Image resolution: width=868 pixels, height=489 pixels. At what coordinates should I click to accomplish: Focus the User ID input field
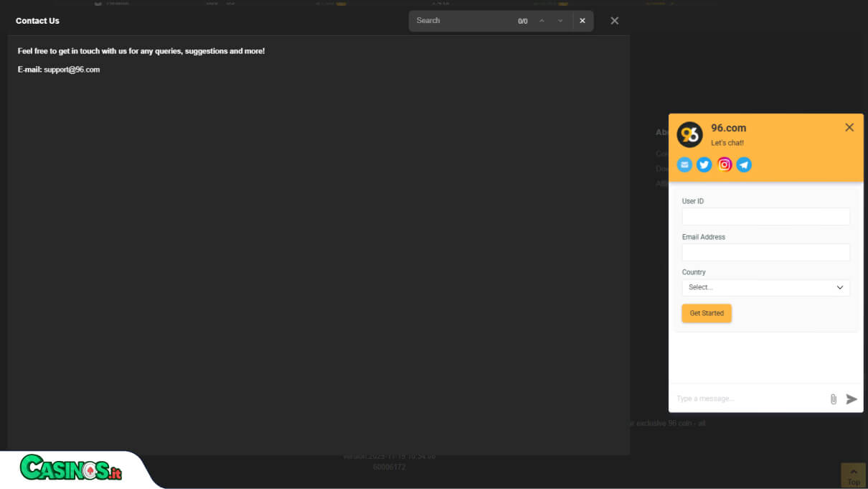pos(766,217)
